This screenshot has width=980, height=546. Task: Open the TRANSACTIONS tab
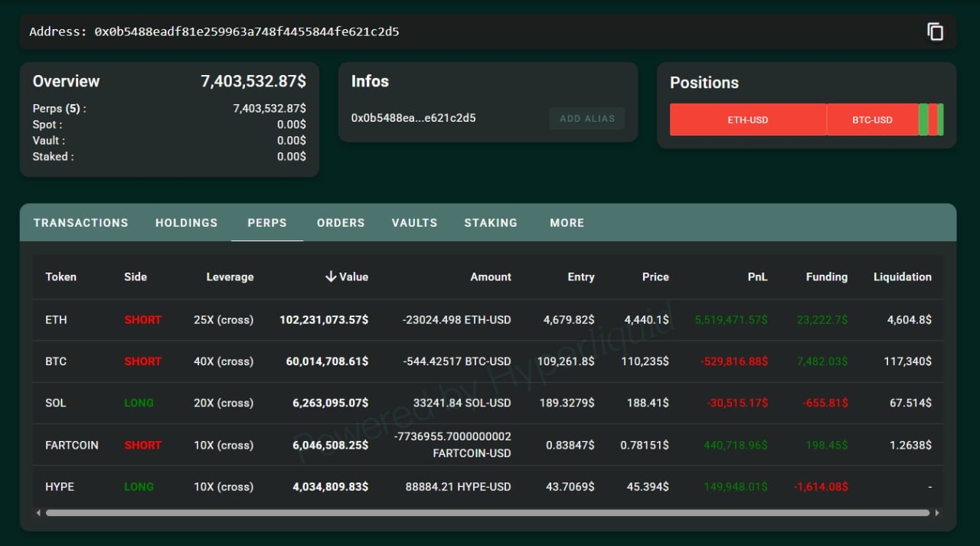tap(80, 223)
